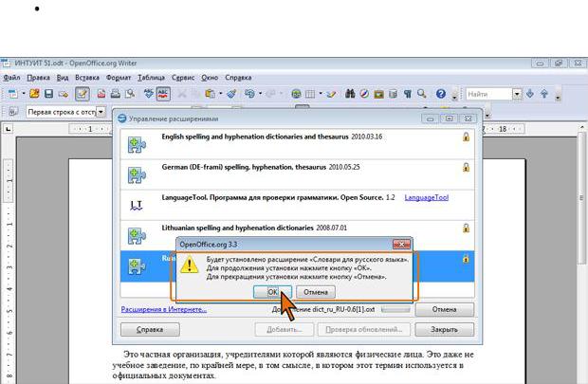Click the vertical scrollbar of the document
588x384 pixels.
tap(581, 198)
